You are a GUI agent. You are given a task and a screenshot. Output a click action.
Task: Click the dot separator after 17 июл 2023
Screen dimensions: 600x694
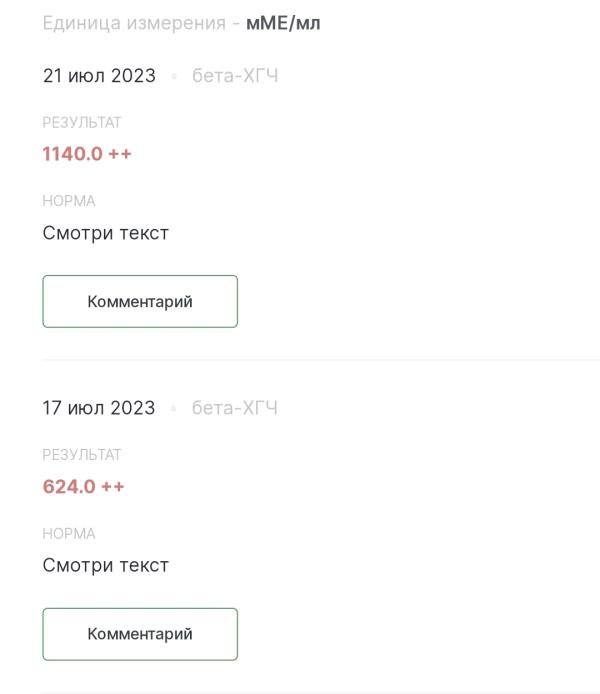point(173,409)
